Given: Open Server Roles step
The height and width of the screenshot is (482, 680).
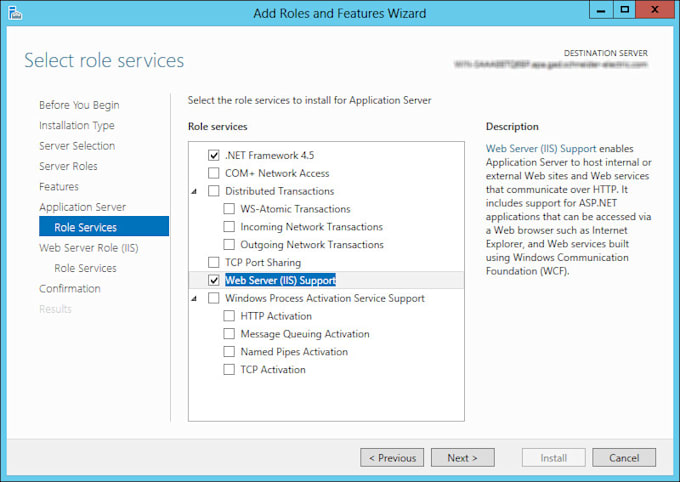Looking at the screenshot, I should coord(68,166).
